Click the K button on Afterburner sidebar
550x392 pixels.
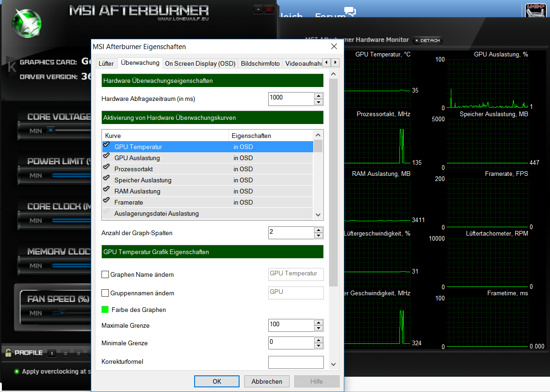point(11,67)
